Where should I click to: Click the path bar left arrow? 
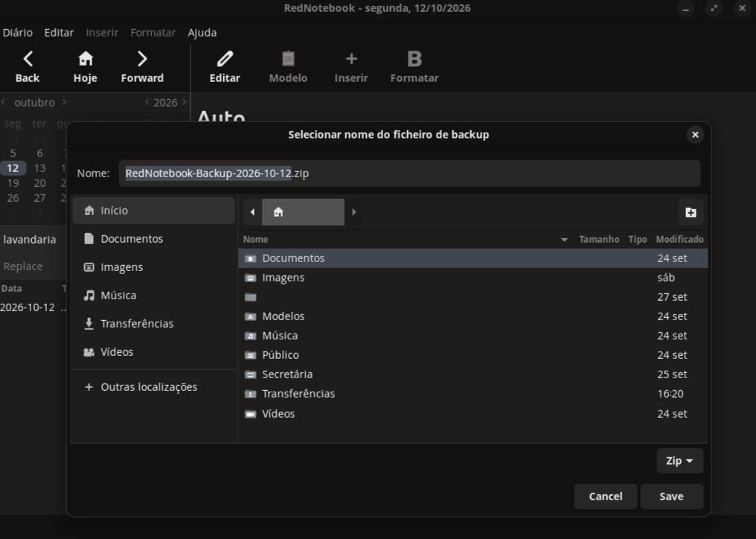coord(252,212)
